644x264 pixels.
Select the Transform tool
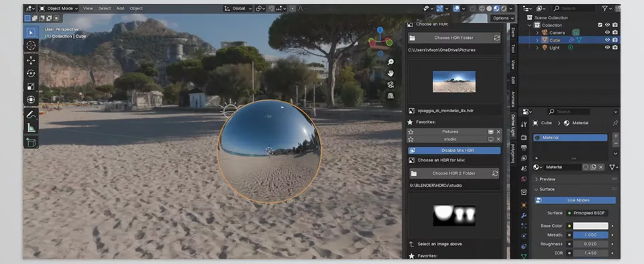(x=32, y=99)
